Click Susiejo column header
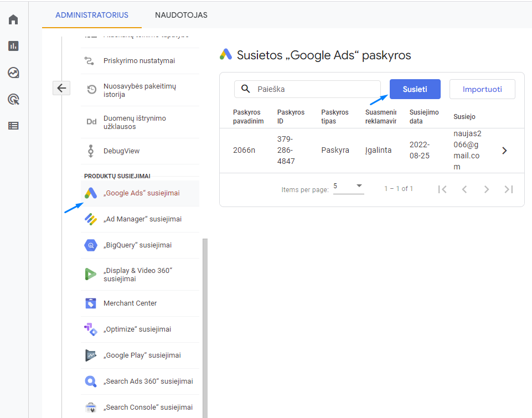This screenshot has height=418, width=532. click(x=464, y=117)
